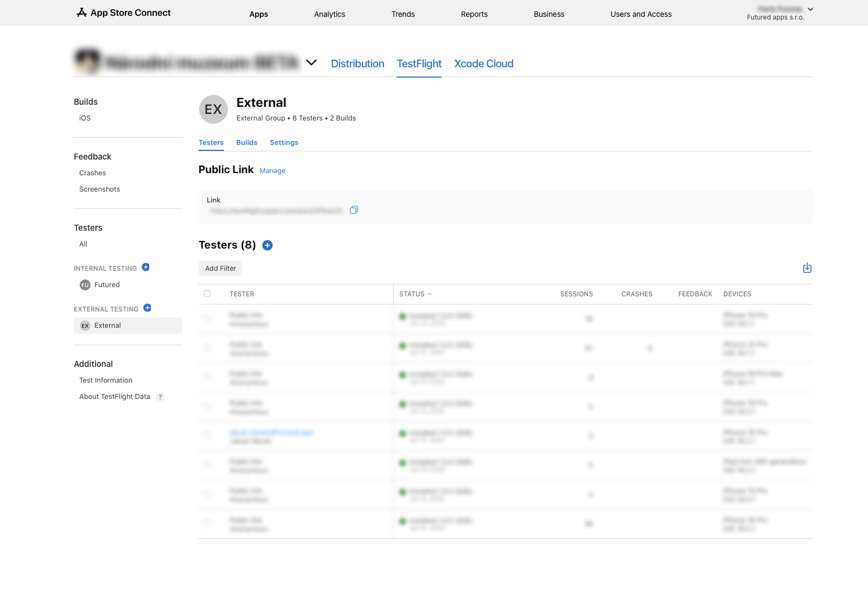Open Crashes under Feedback
Image resolution: width=868 pixels, height=597 pixels.
[92, 173]
